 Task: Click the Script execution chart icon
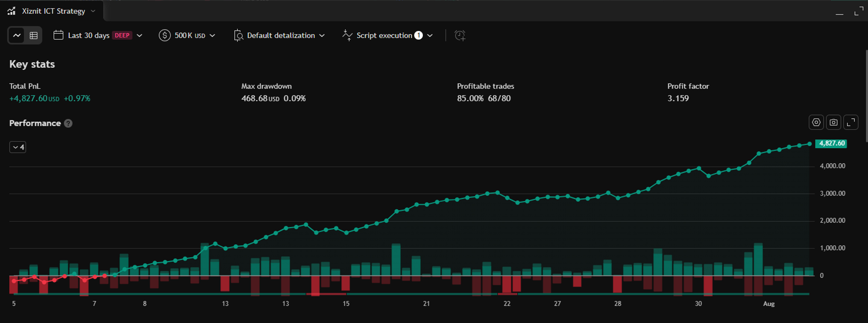coord(347,35)
